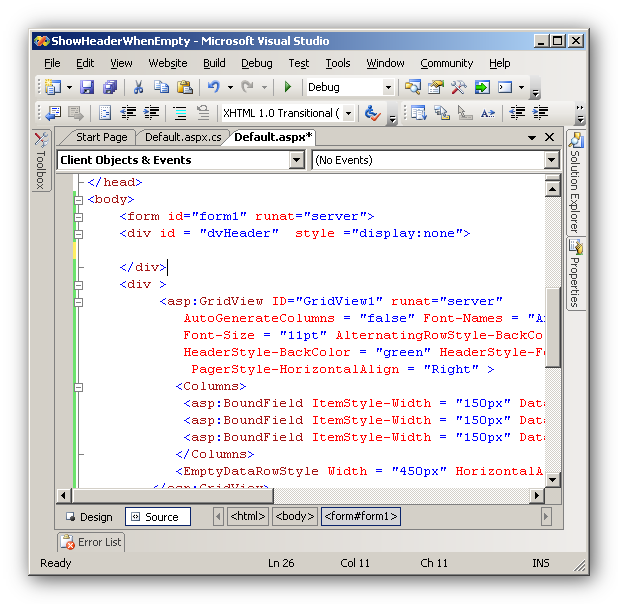
Task: Click the vertical scrollbar up arrow
Action: (552, 189)
